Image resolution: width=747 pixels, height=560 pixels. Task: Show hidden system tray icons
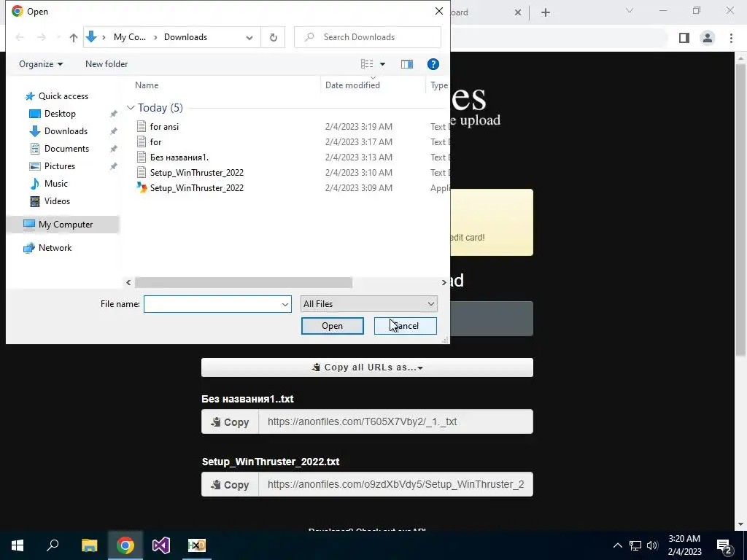coord(617,545)
